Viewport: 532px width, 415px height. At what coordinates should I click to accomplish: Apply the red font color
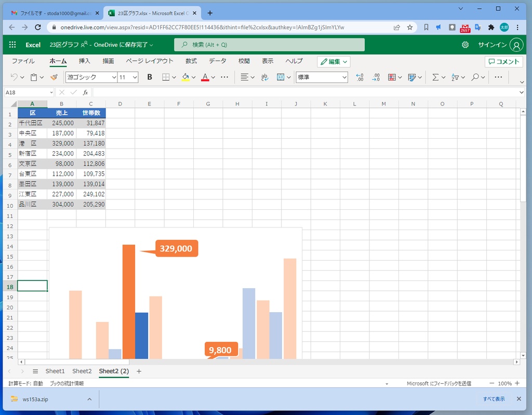pos(205,77)
